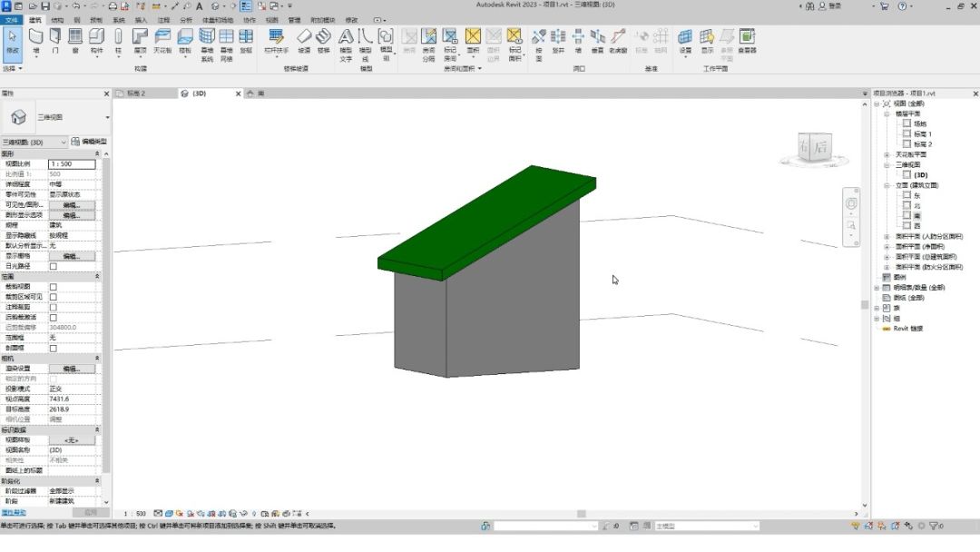Open the Insert (插入) ribbon tab
Viewport: 980px width, 552px height.
point(141,19)
